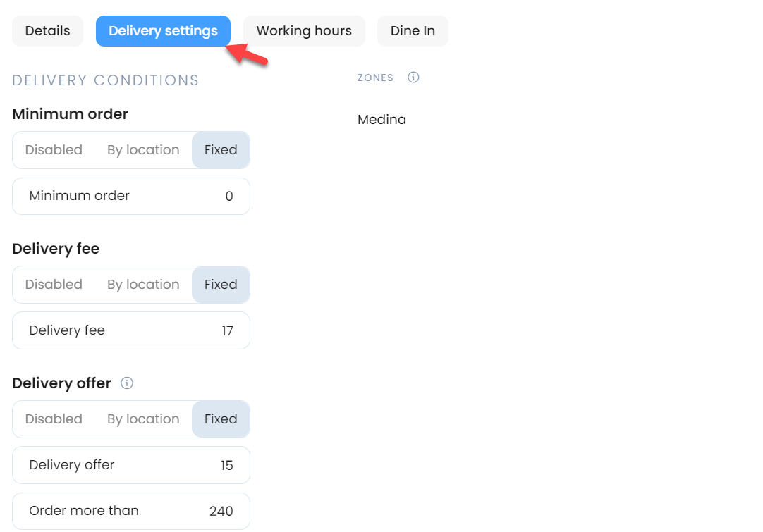This screenshot has width=763, height=532.
Task: Choose By location for Minimum order
Action: tap(143, 150)
